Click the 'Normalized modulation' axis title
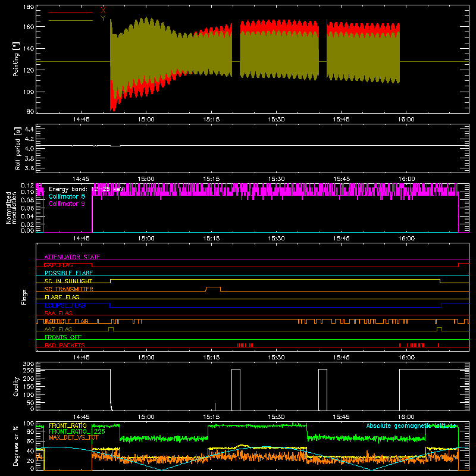Screen dimensions: 476x476 11,208
